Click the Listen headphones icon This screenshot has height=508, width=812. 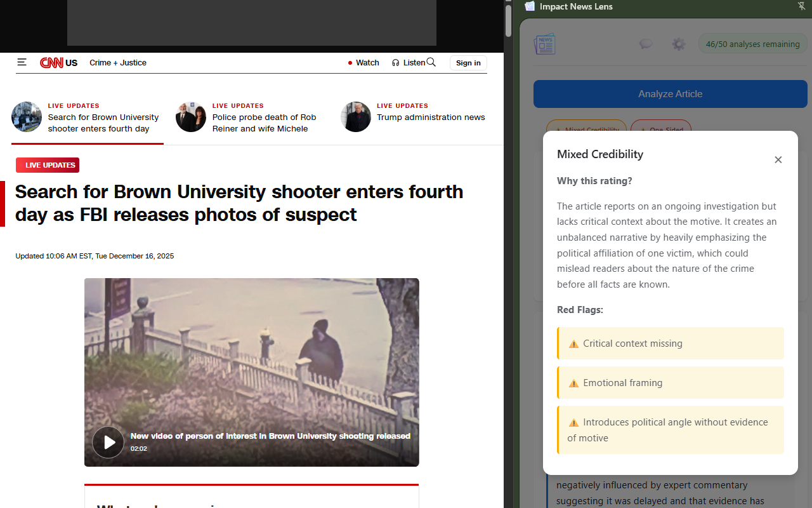396,63
